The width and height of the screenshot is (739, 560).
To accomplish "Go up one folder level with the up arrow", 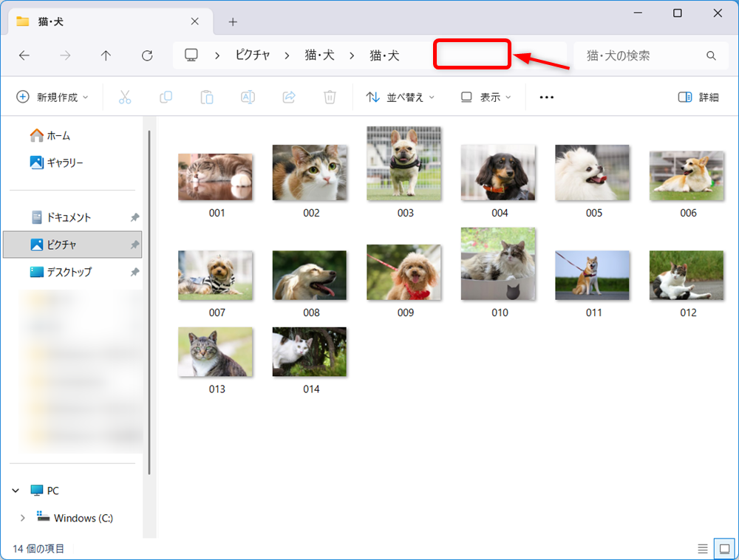I will pyautogui.click(x=106, y=55).
